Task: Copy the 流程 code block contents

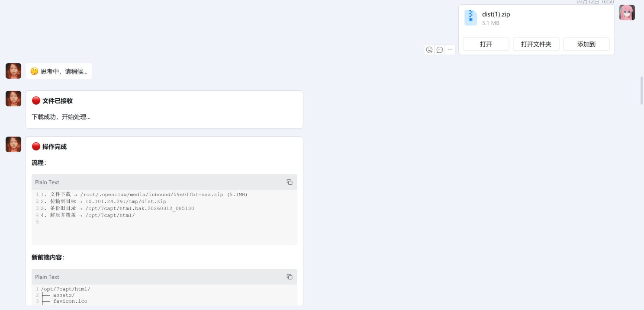Action: click(290, 182)
